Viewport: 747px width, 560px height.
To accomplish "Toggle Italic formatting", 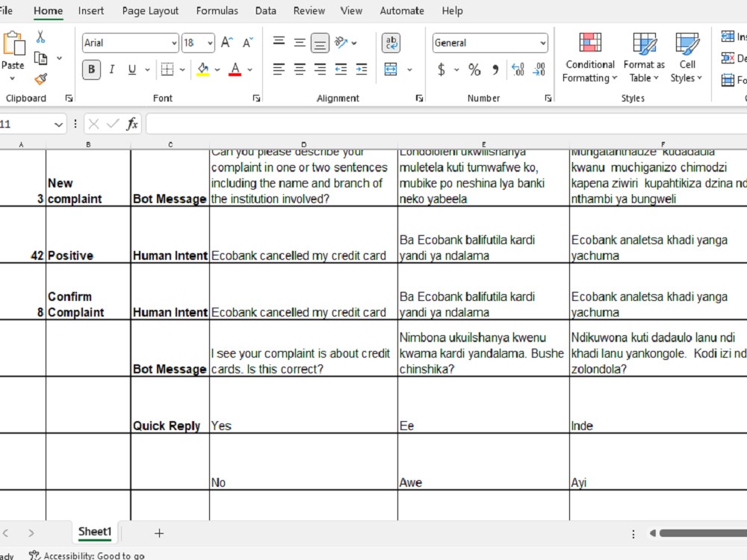I will (x=112, y=69).
